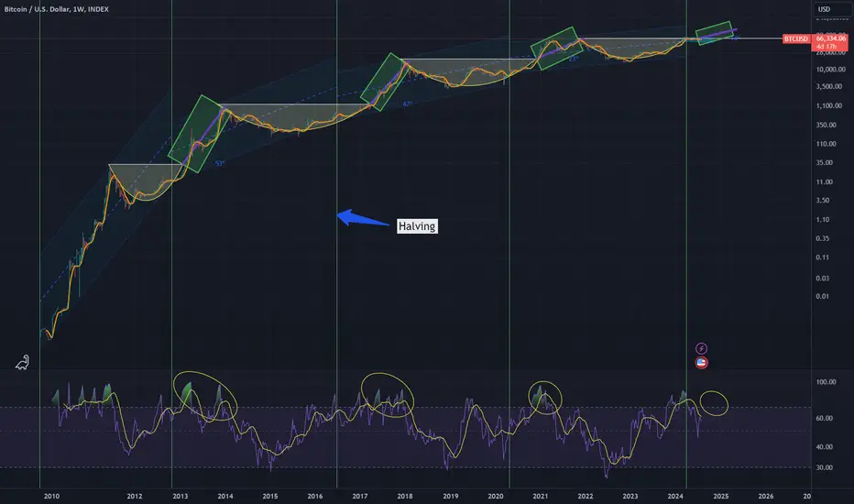Click the 2017 time axis label
854x504 pixels.
pyautogui.click(x=359, y=497)
